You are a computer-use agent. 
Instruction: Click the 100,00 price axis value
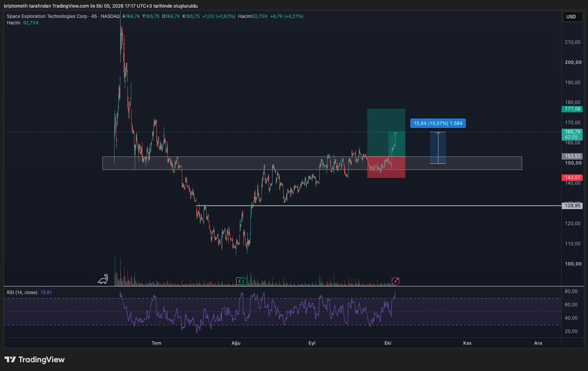572,264
